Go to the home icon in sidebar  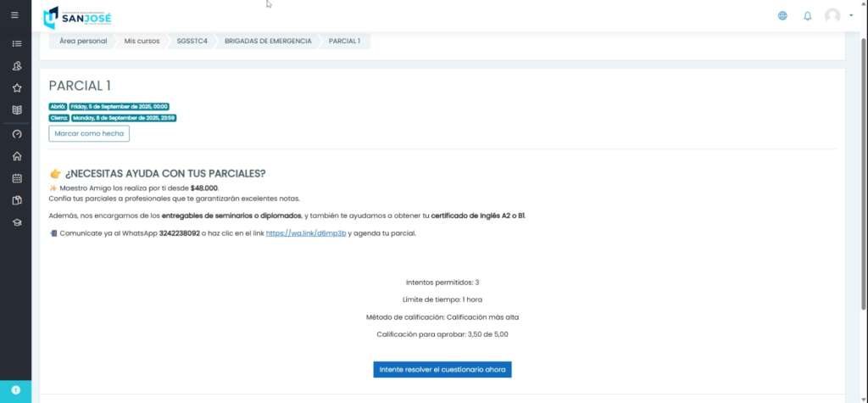pos(17,156)
